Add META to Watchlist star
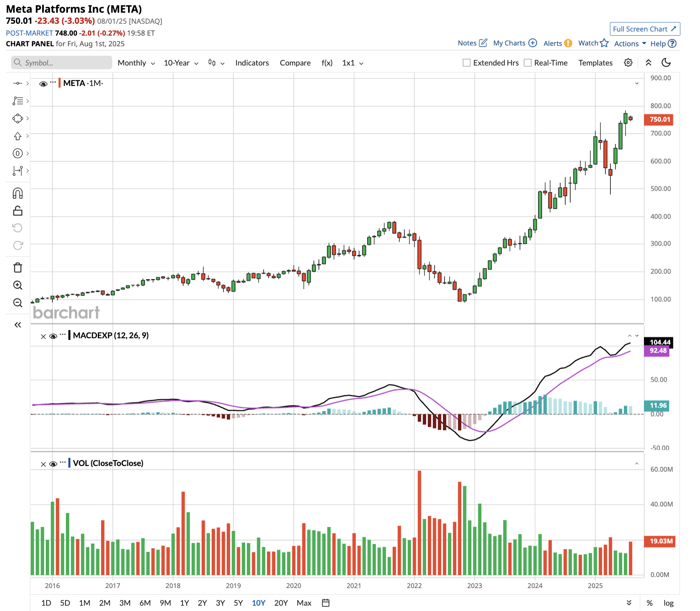 click(604, 43)
